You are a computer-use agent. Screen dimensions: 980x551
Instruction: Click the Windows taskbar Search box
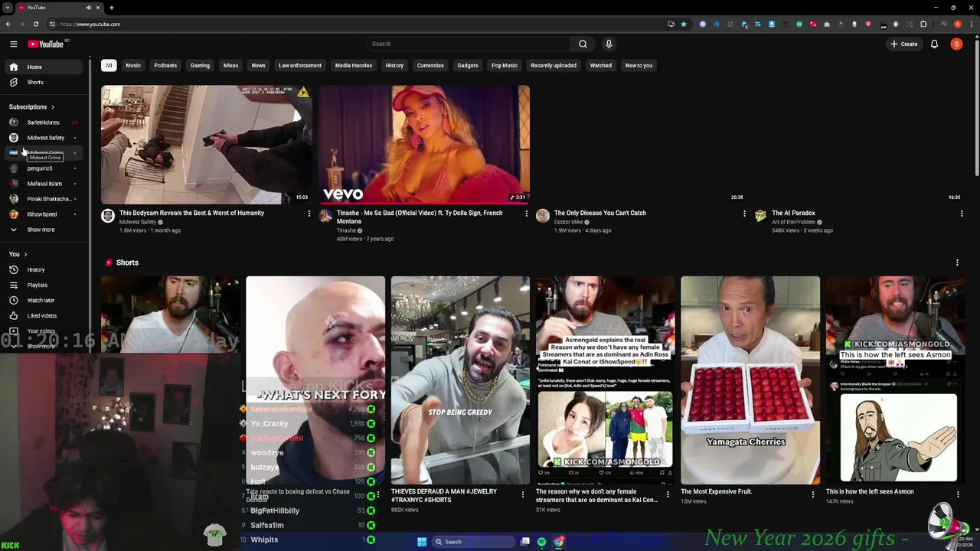[x=472, y=542]
